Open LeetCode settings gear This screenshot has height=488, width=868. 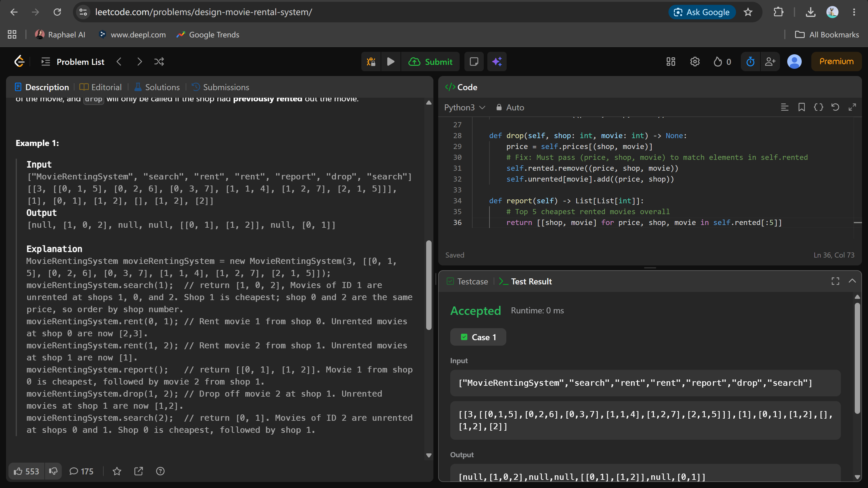(695, 62)
